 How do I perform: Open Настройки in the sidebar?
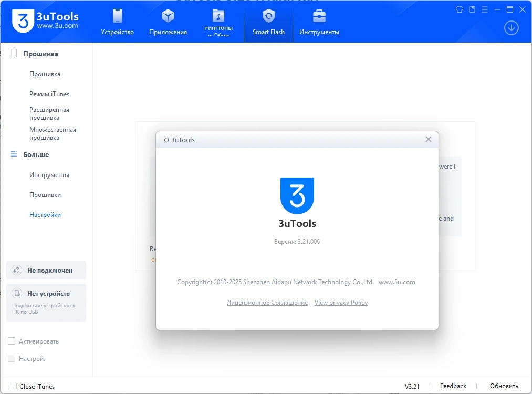click(45, 215)
